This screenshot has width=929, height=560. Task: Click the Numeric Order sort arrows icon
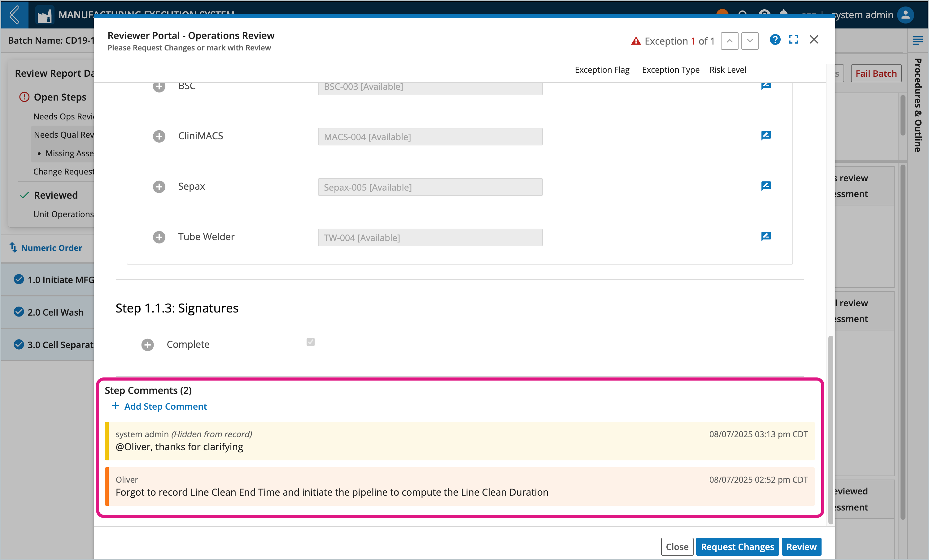(x=13, y=247)
